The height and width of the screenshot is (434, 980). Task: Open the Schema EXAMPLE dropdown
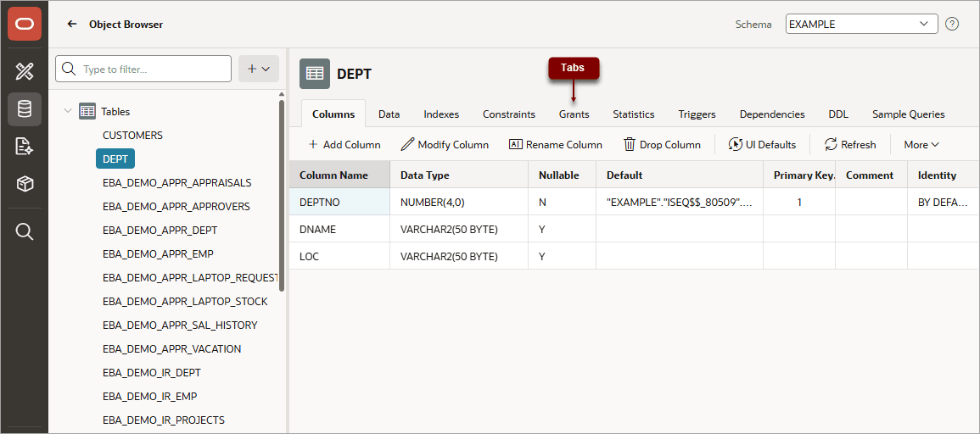tap(861, 25)
